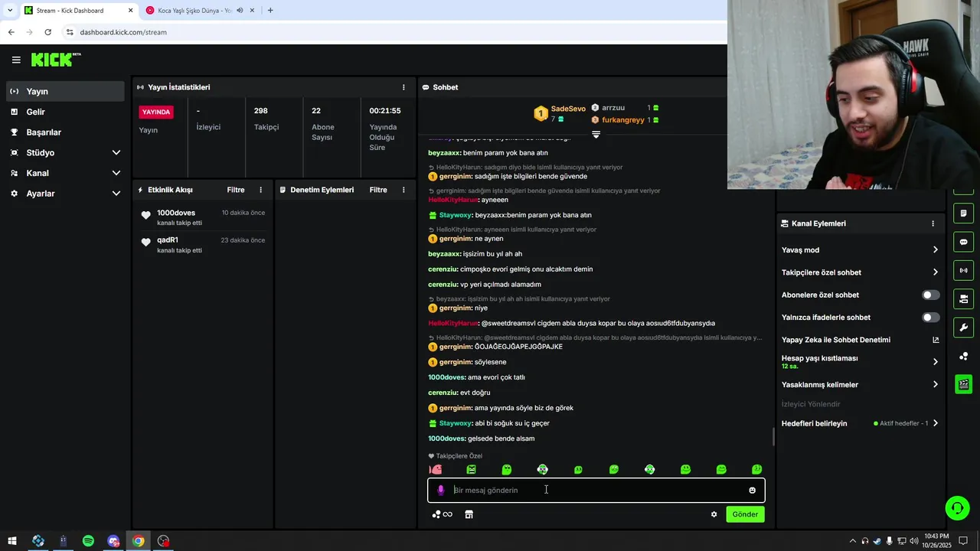Click top gifter SadeSevo
Image resolution: width=980 pixels, height=551 pixels.
point(568,109)
